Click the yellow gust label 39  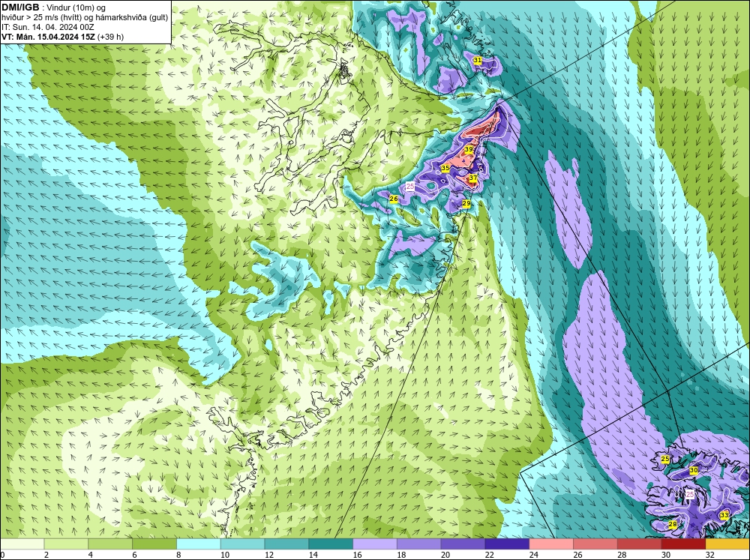tap(469, 150)
